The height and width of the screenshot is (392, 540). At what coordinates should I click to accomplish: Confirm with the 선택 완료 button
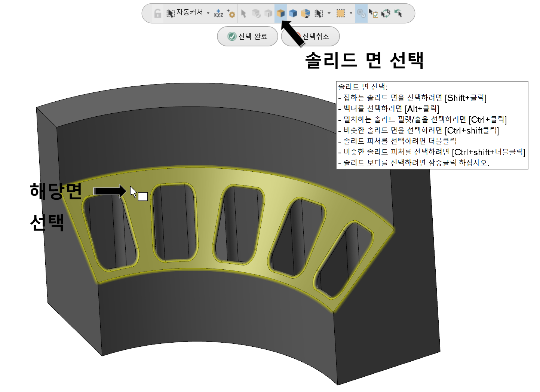[248, 36]
